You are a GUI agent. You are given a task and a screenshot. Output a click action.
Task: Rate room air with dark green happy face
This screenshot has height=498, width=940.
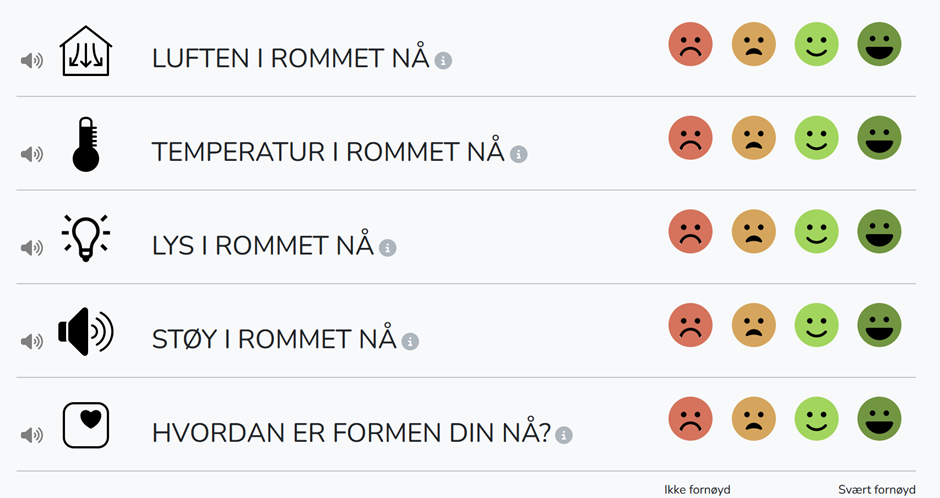pos(879,44)
